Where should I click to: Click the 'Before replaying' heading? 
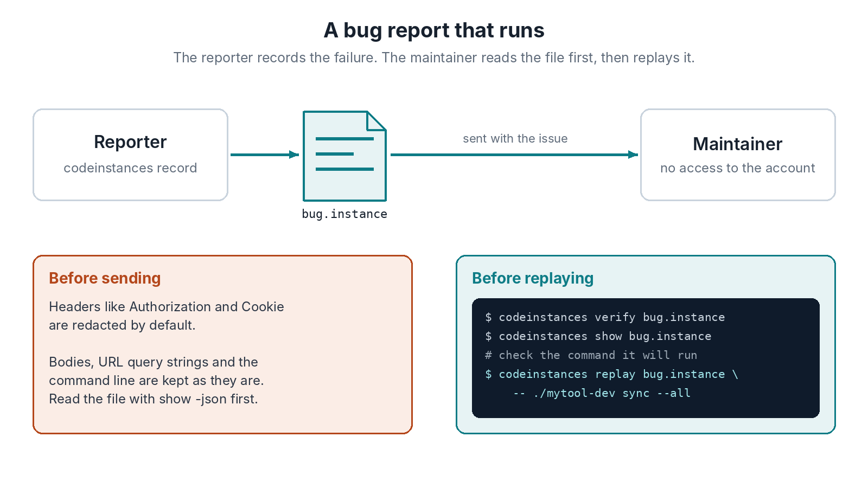[533, 278]
